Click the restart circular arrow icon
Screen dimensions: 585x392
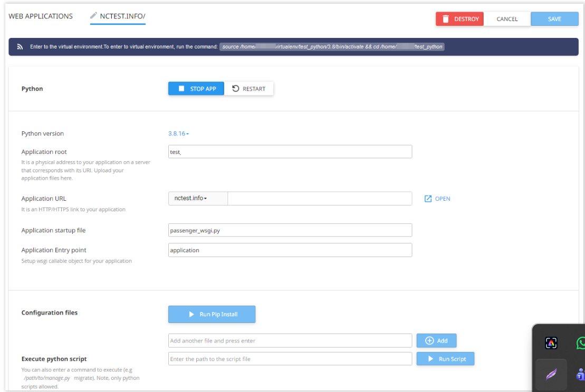click(x=235, y=89)
